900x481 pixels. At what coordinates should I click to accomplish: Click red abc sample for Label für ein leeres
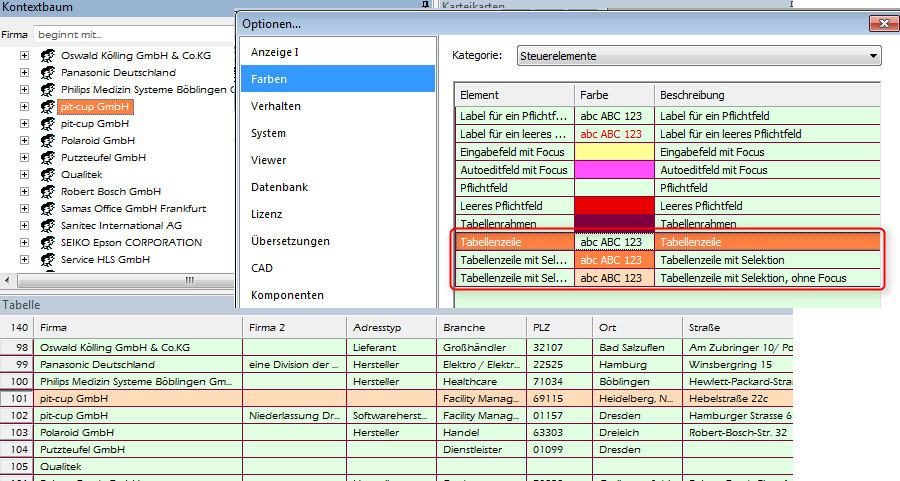(x=614, y=134)
